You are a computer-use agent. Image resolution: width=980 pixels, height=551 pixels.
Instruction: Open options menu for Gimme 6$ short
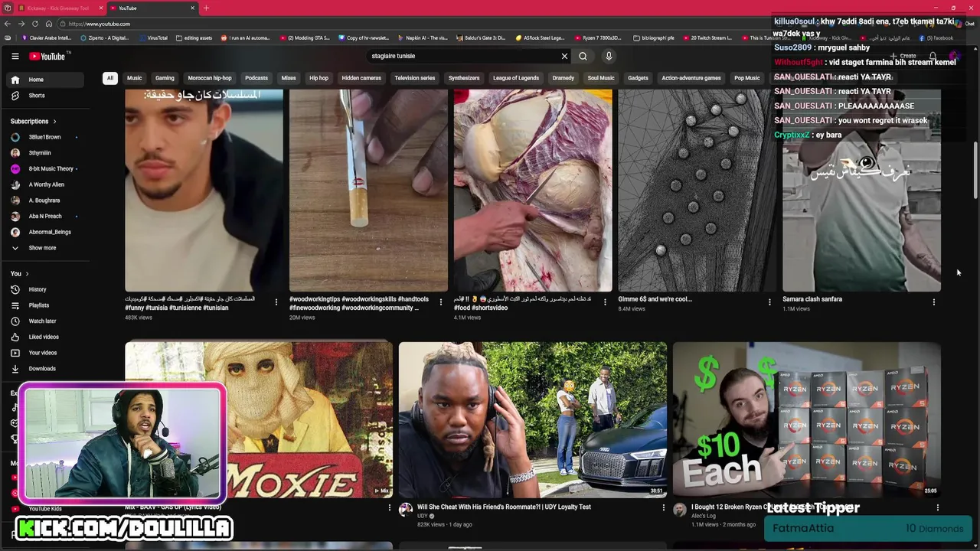tap(769, 302)
